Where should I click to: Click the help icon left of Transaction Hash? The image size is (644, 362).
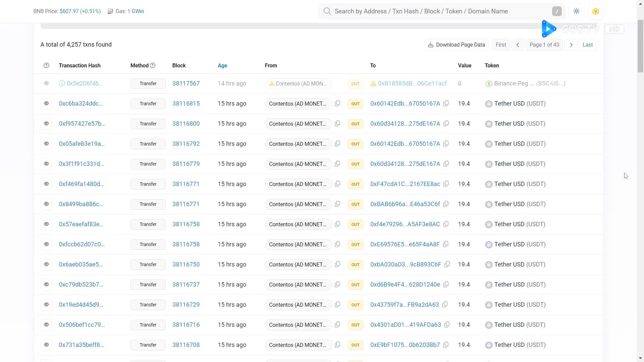46,66
